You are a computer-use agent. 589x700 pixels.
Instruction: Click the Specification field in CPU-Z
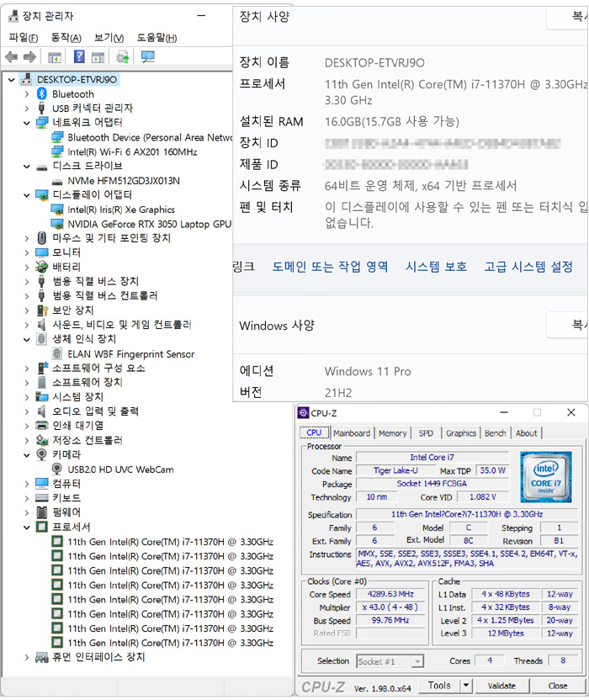pos(467,514)
